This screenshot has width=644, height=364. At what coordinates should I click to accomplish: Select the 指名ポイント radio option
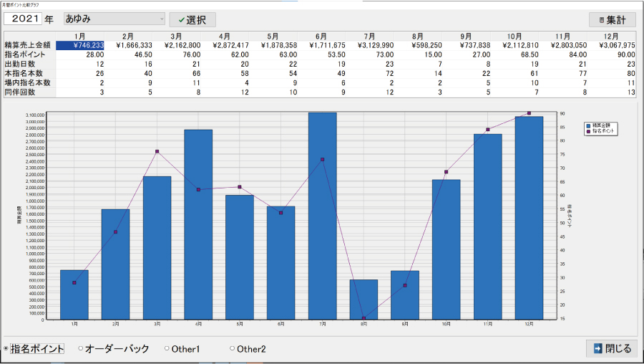click(6, 349)
